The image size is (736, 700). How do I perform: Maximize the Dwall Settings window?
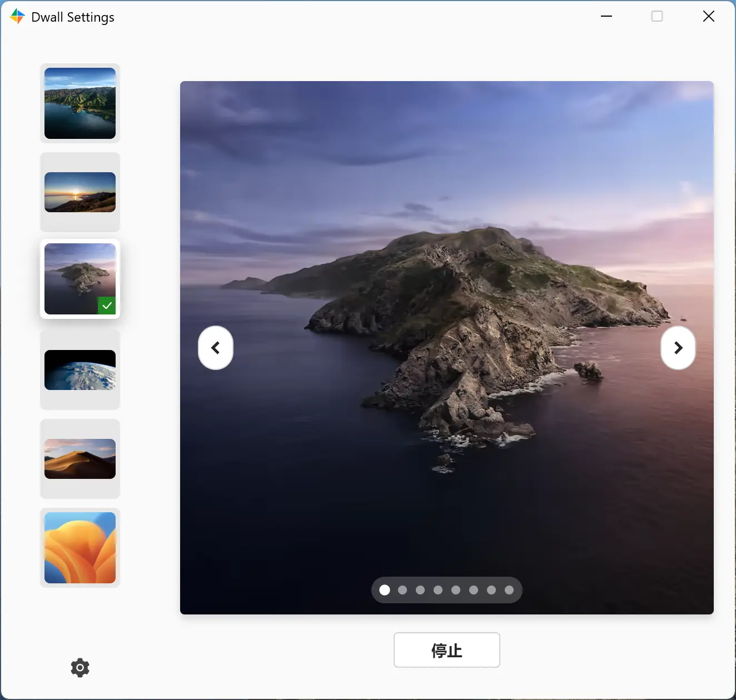click(x=657, y=16)
